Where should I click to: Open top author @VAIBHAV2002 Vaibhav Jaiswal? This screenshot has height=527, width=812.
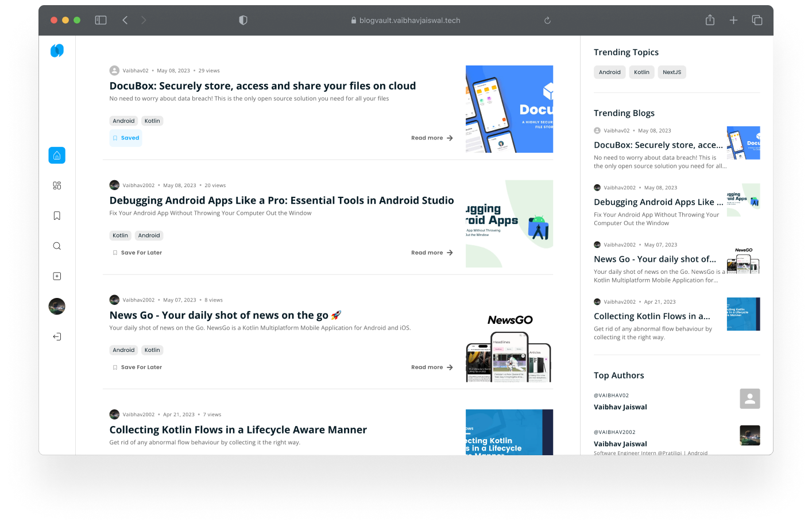(620, 438)
